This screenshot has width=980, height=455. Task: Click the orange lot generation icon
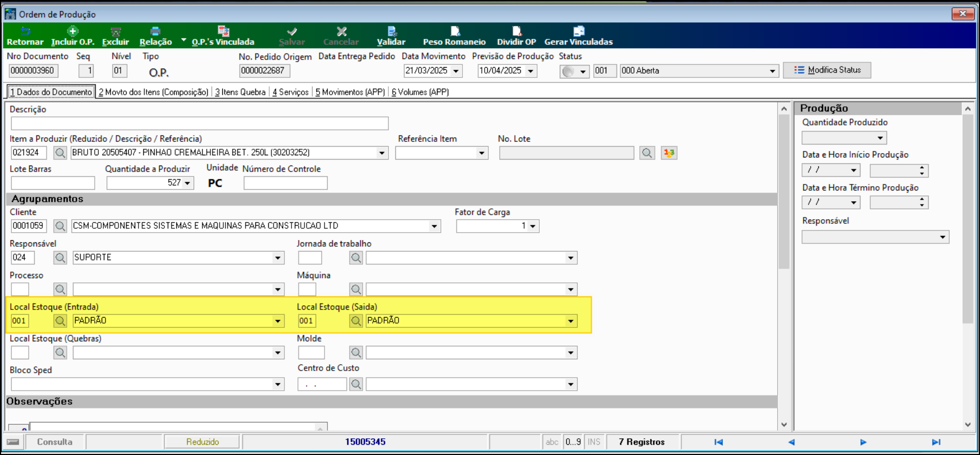coord(669,153)
